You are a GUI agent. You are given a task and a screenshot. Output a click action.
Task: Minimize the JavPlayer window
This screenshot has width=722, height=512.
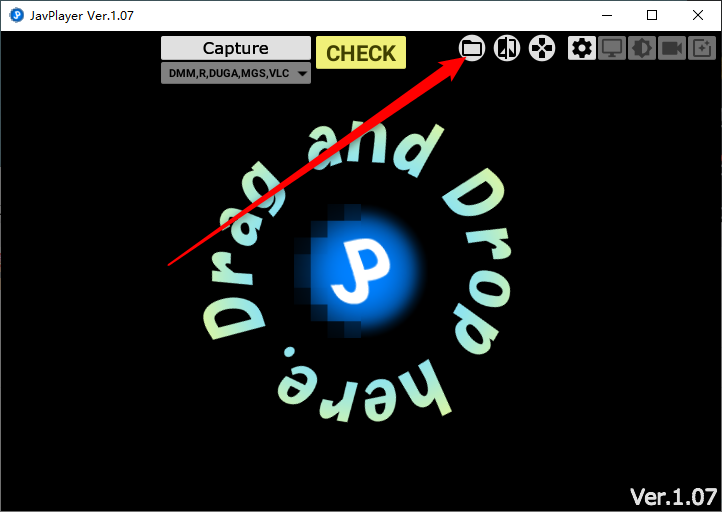coord(607,15)
